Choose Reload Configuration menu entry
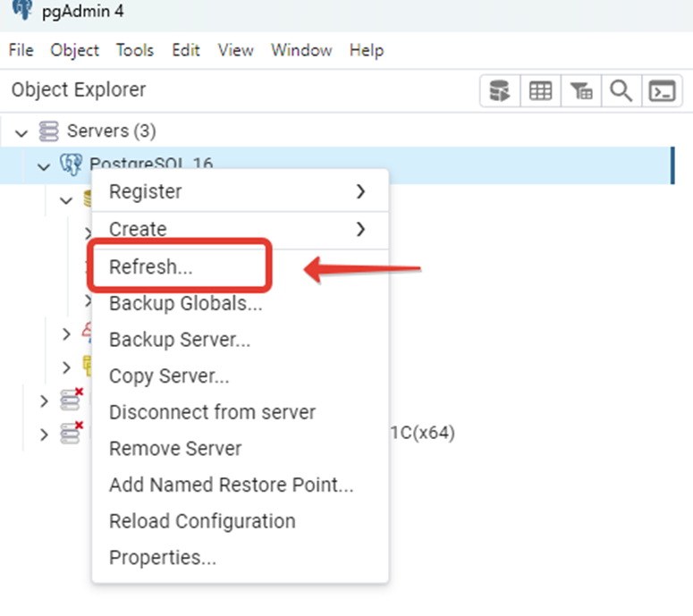The height and width of the screenshot is (616, 693). click(240, 521)
